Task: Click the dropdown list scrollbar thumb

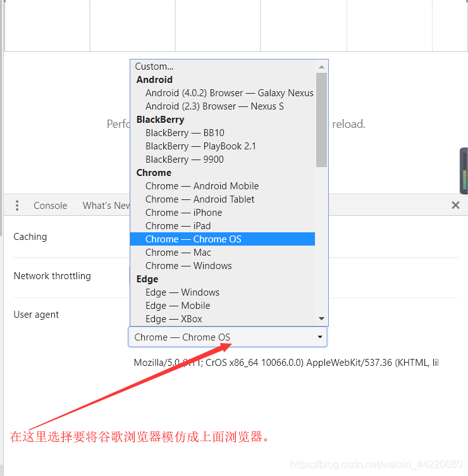Action: coord(321,120)
